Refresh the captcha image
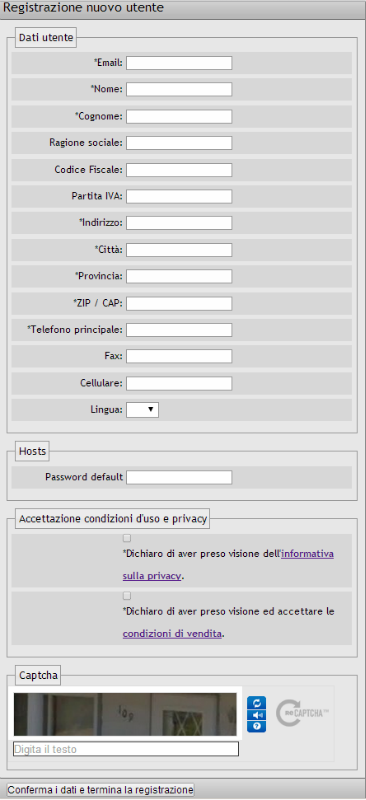 [x=256, y=703]
